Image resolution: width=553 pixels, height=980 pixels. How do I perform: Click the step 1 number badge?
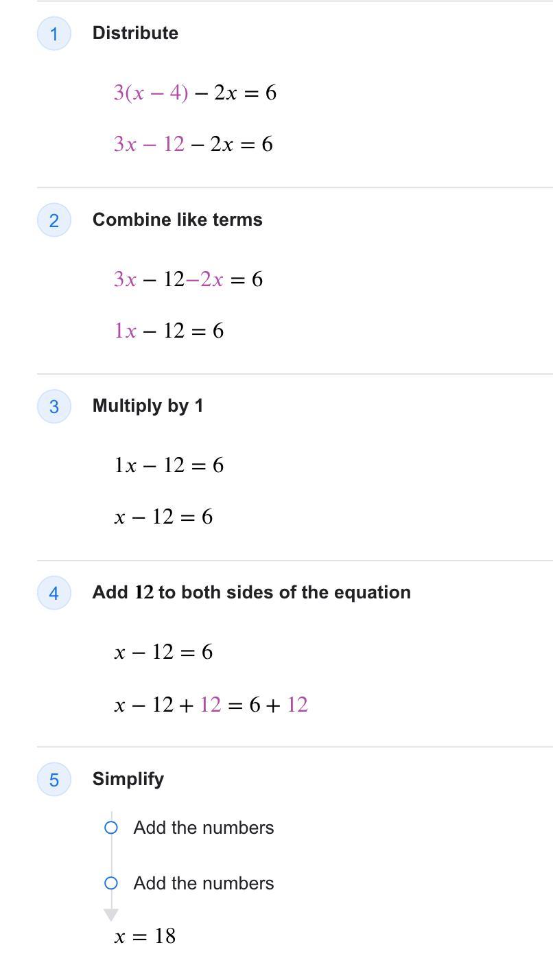click(x=54, y=34)
